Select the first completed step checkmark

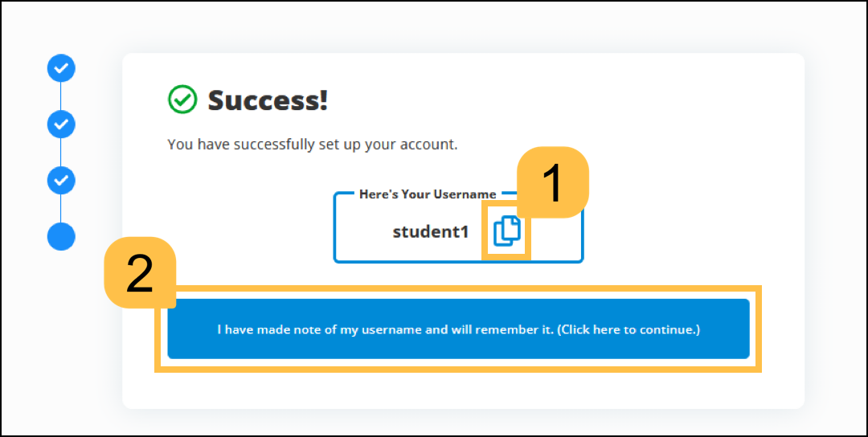(61, 68)
